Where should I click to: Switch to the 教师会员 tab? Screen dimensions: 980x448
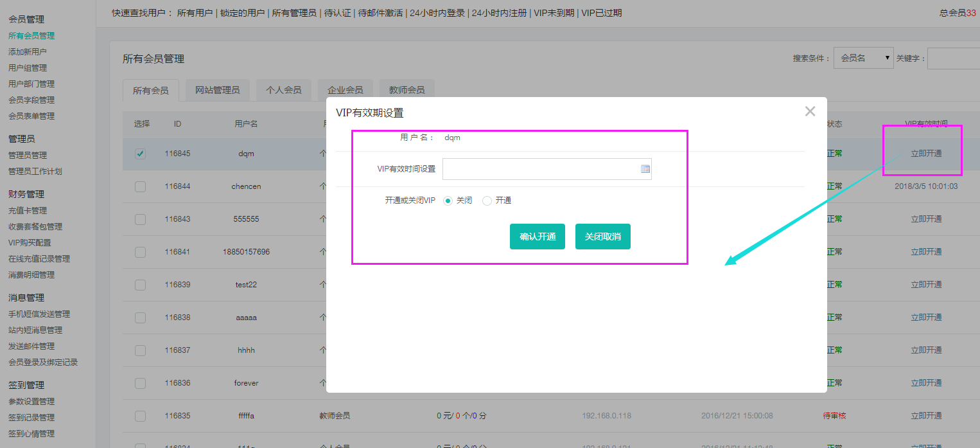coord(407,90)
